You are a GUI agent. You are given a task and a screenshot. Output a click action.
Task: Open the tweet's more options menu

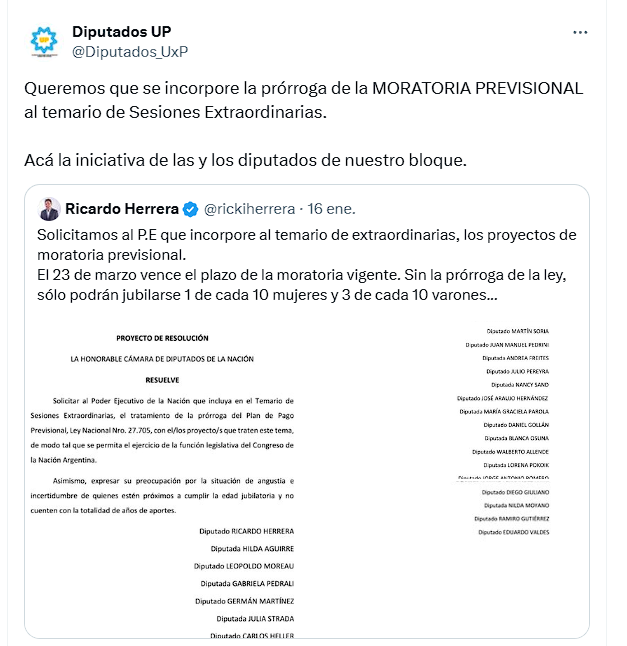tap(580, 33)
